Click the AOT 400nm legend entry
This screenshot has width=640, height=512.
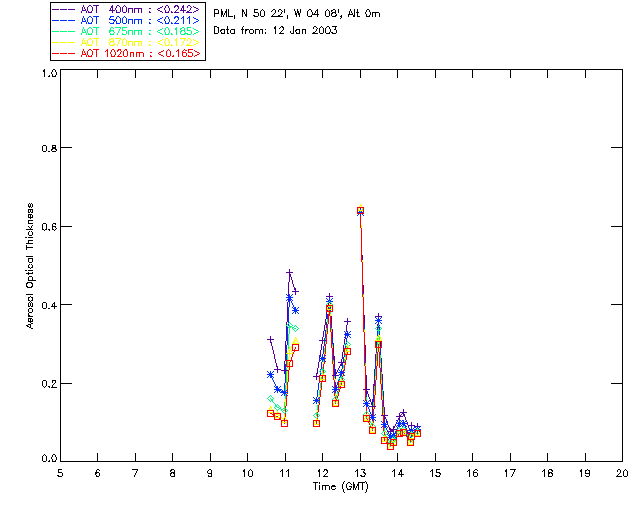point(127,9)
